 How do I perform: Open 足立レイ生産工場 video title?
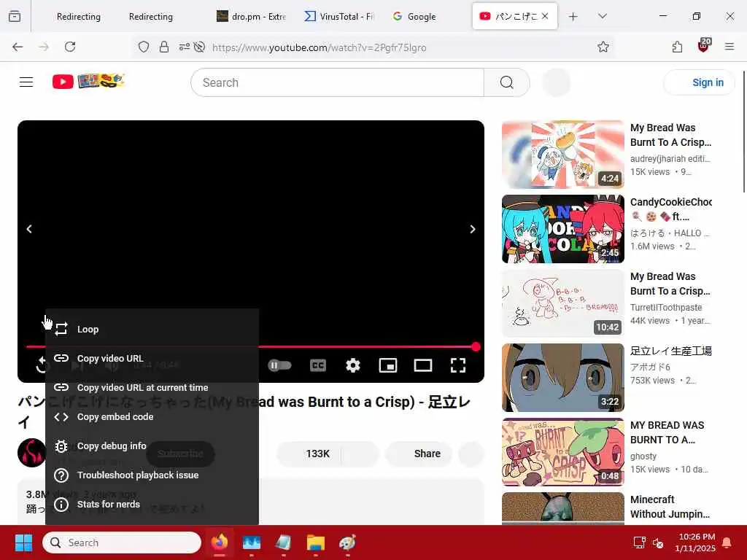[671, 351]
